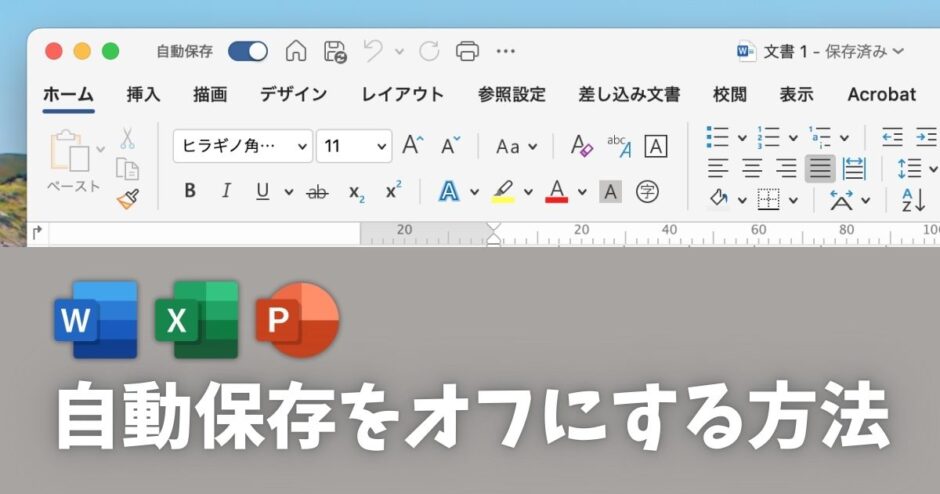The height and width of the screenshot is (494, 940).
Task: Increase font size with large A icon
Action: click(412, 146)
